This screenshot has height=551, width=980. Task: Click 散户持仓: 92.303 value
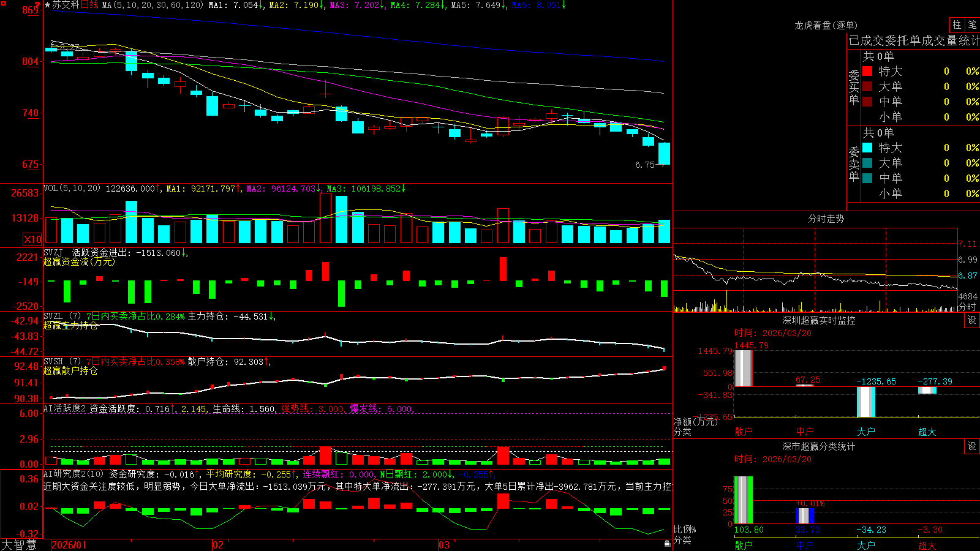click(x=229, y=362)
